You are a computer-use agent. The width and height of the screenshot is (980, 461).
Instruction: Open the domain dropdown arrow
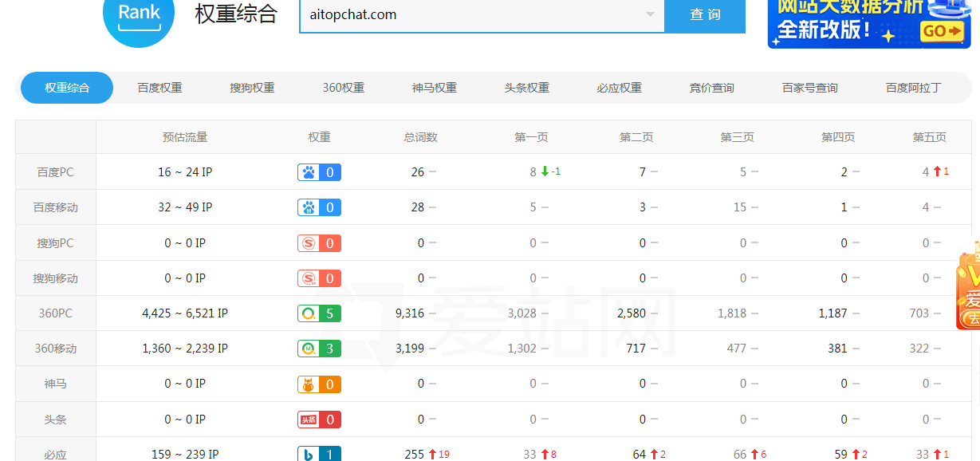coord(650,14)
